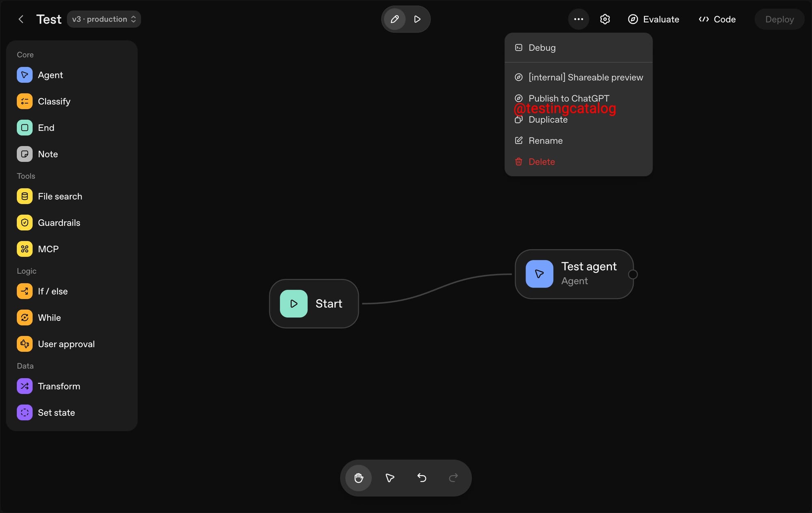Close the three-dot more options menu
The image size is (812, 513).
578,19
